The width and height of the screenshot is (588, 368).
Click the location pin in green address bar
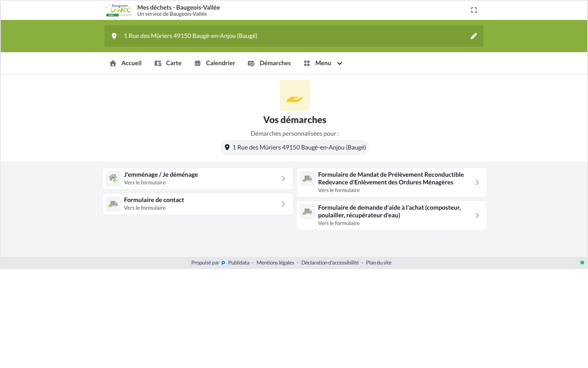click(x=114, y=36)
